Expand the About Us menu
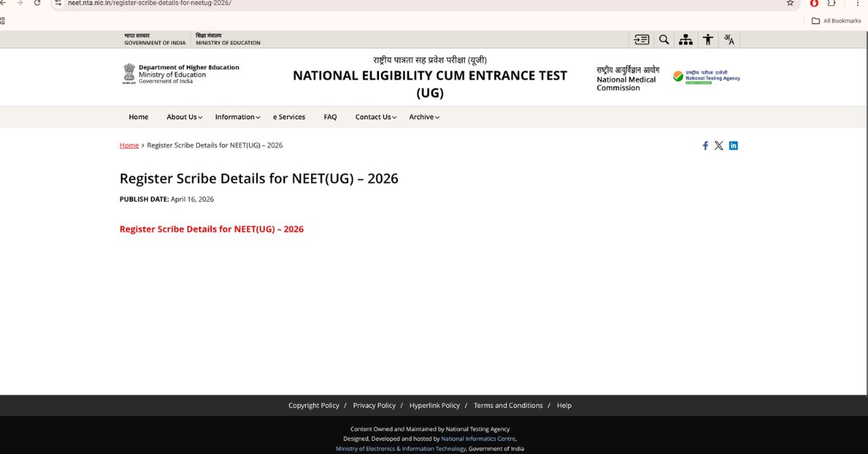 click(183, 116)
